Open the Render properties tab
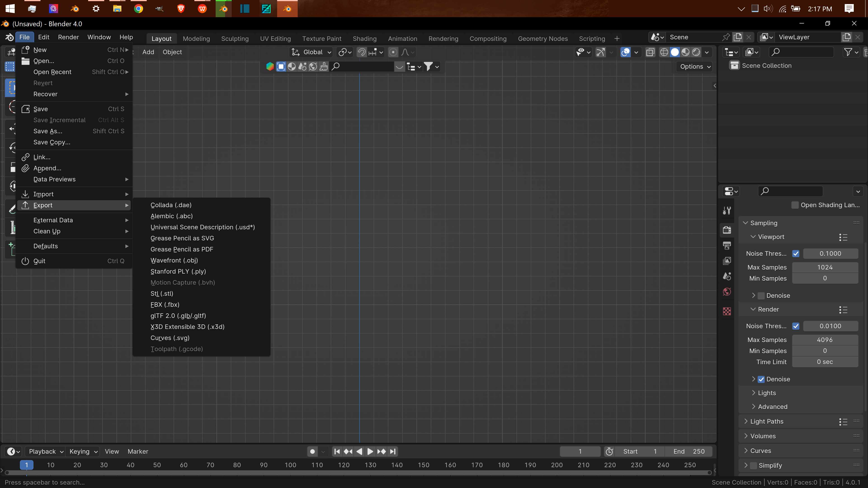The width and height of the screenshot is (868, 488). 727,230
